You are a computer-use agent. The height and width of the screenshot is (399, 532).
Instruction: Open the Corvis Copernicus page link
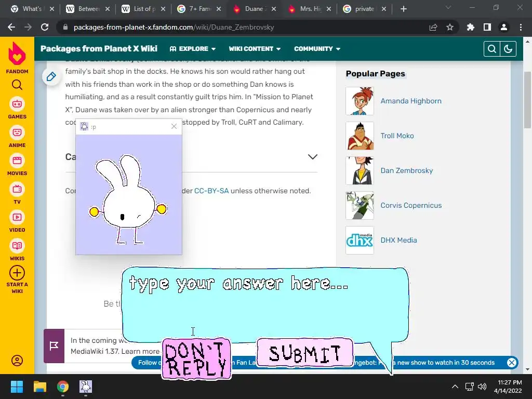click(411, 205)
